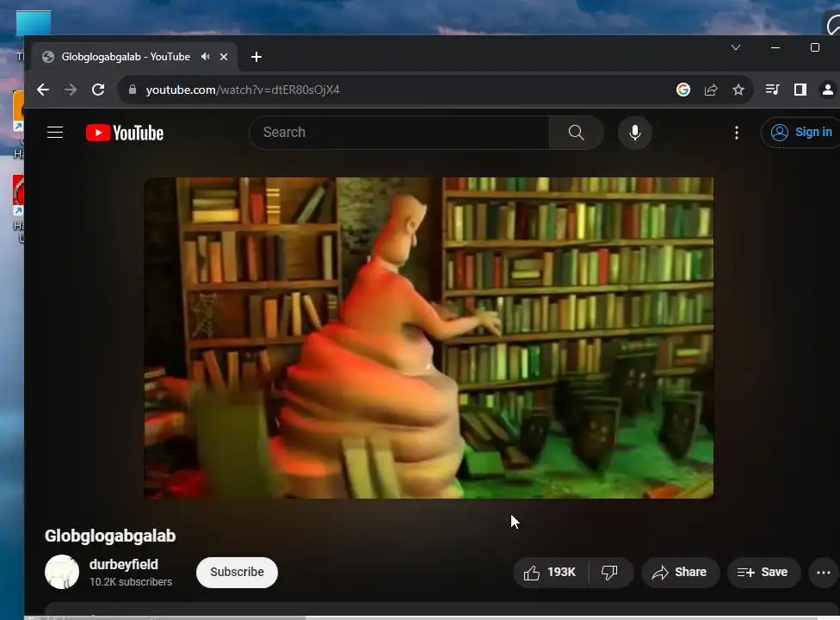Image resolution: width=840 pixels, height=620 pixels.
Task: Click the Globglogabgalab video title
Action: pyautogui.click(x=110, y=536)
